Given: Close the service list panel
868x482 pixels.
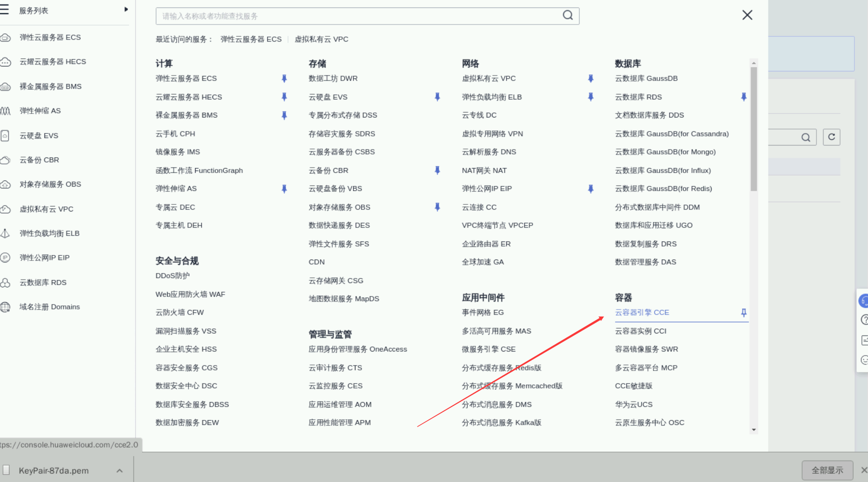Looking at the screenshot, I should click(x=747, y=15).
